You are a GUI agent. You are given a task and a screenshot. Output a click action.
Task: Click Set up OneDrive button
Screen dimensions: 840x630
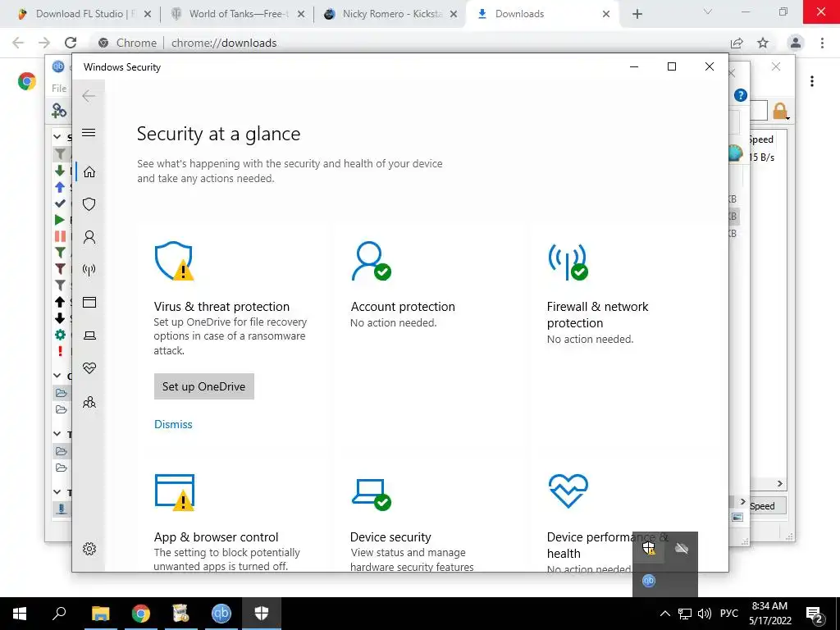[203, 386]
